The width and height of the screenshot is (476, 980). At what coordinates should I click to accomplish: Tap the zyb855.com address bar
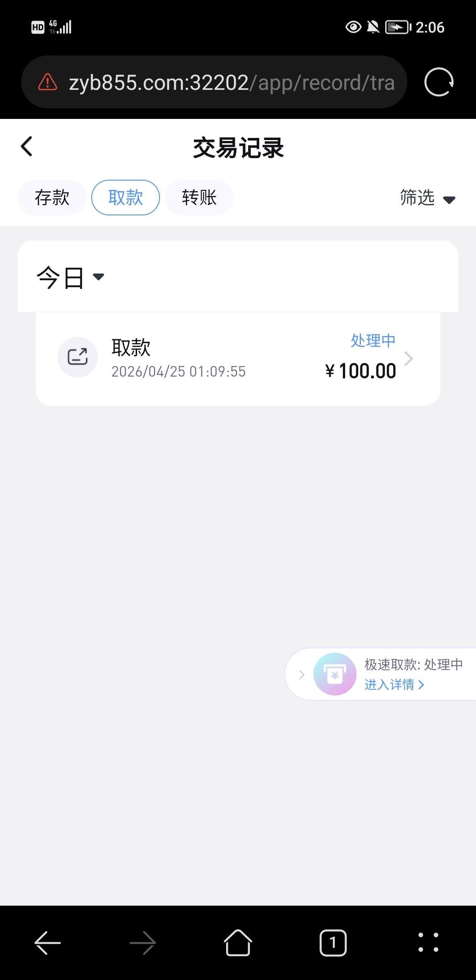click(x=231, y=82)
